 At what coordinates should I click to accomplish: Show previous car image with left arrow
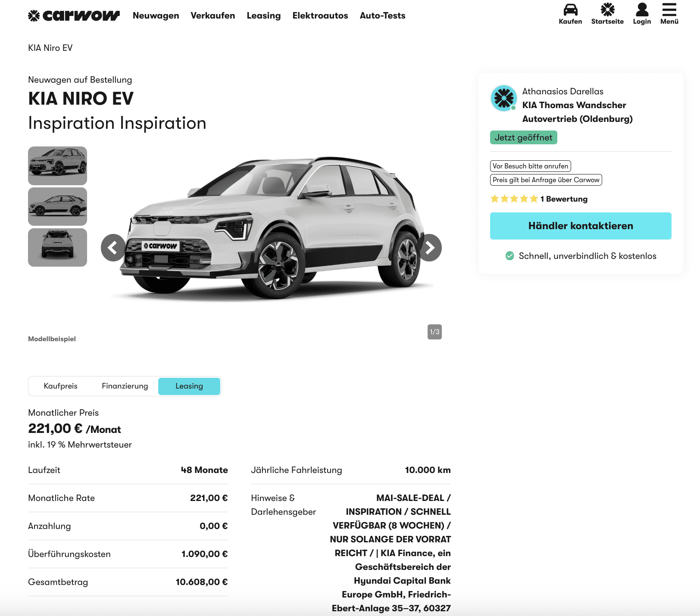click(113, 248)
